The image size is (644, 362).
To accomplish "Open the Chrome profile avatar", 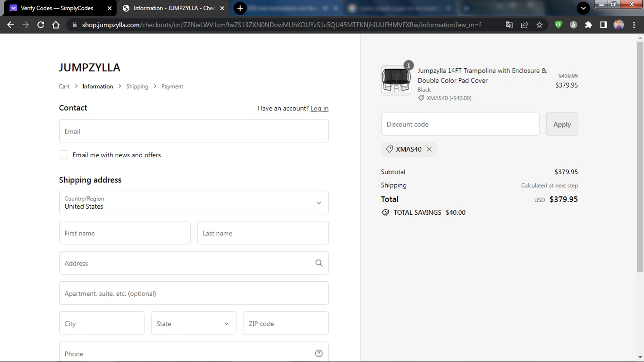I will click(x=619, y=25).
